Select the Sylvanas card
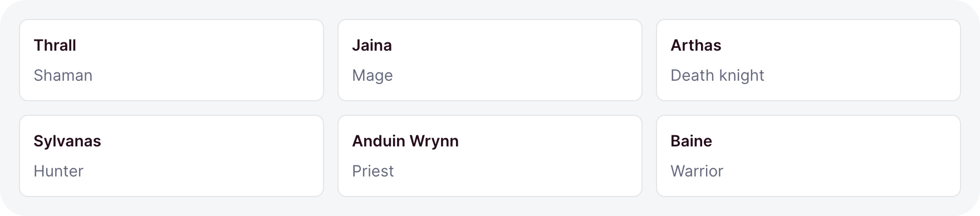This screenshot has height=216, width=980. point(171,156)
